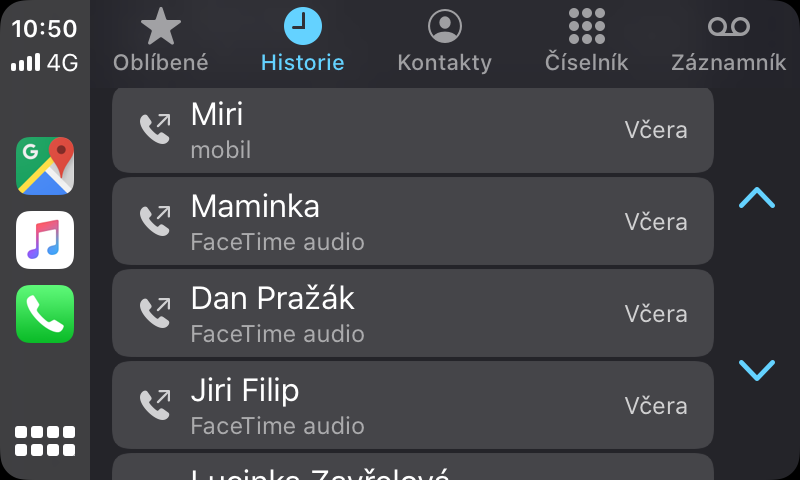
Task: Call Miri on mobil
Action: (412, 129)
